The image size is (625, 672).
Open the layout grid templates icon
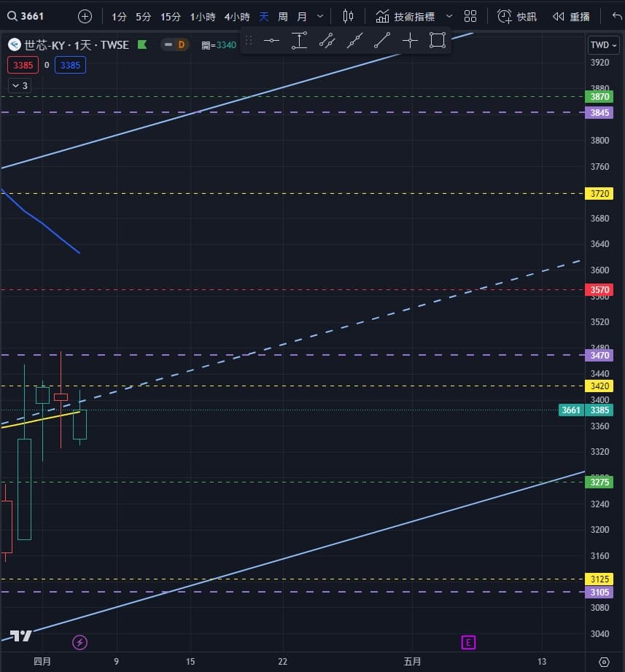(x=470, y=16)
